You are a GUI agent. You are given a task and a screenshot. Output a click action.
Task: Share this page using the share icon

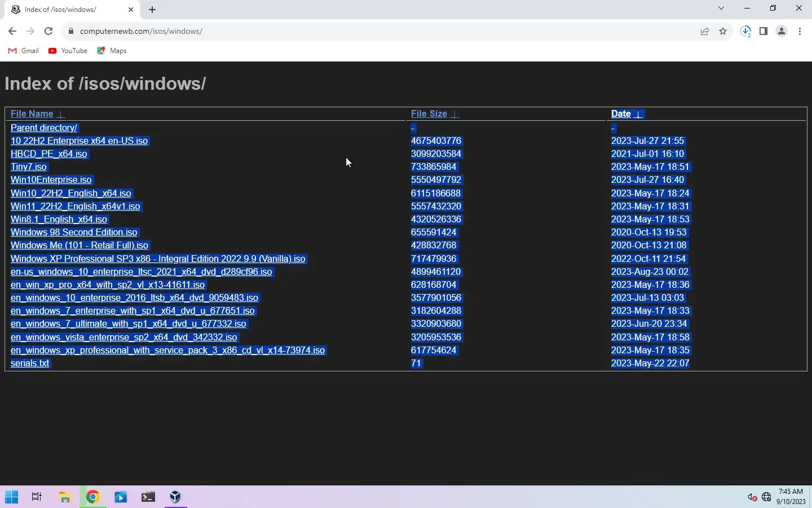tap(705, 32)
